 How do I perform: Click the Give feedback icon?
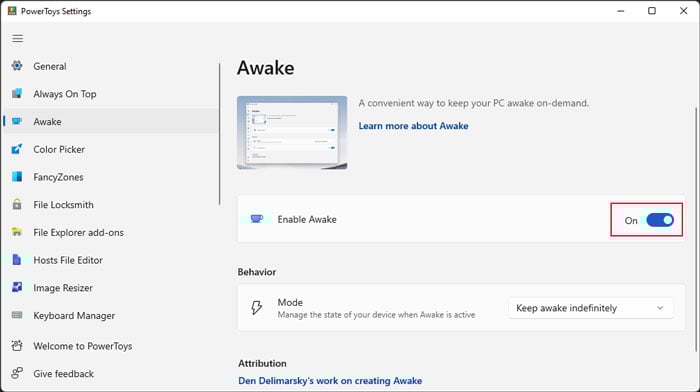pyautogui.click(x=17, y=373)
